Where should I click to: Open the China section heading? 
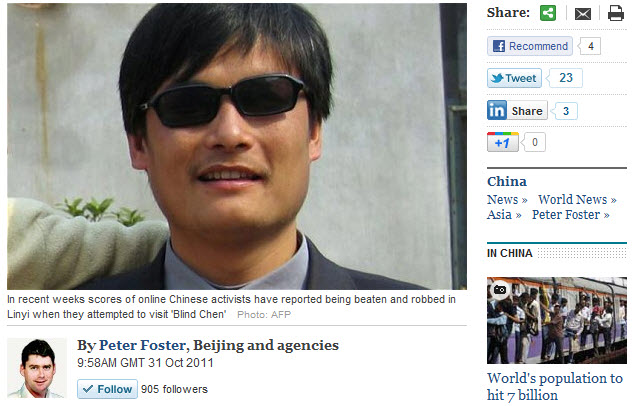point(507,181)
